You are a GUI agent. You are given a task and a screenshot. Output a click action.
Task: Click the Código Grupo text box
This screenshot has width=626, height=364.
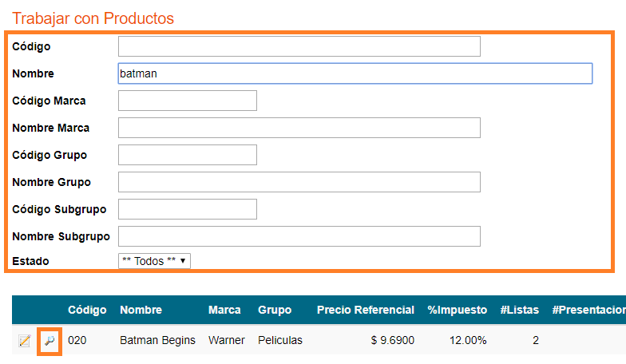coord(187,155)
